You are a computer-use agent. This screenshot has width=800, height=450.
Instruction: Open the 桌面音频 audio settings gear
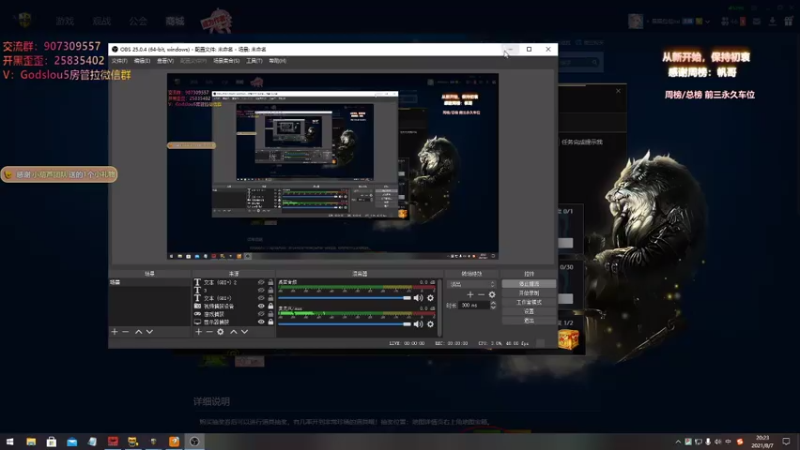click(431, 298)
